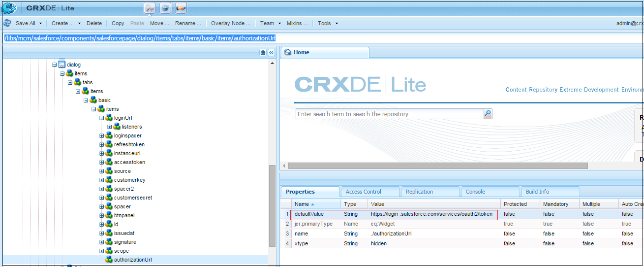The height and width of the screenshot is (267, 644).
Task: Click the Delete toolbar button
Action: 94,23
